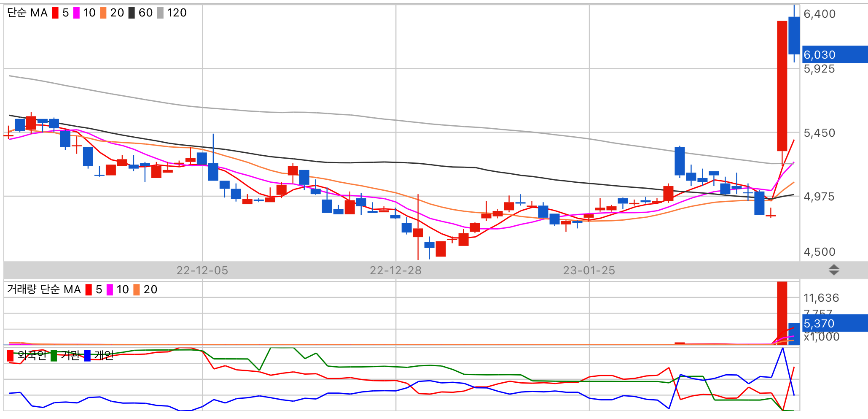
Task: Click the current price tag 6,030
Action: pyautogui.click(x=835, y=54)
